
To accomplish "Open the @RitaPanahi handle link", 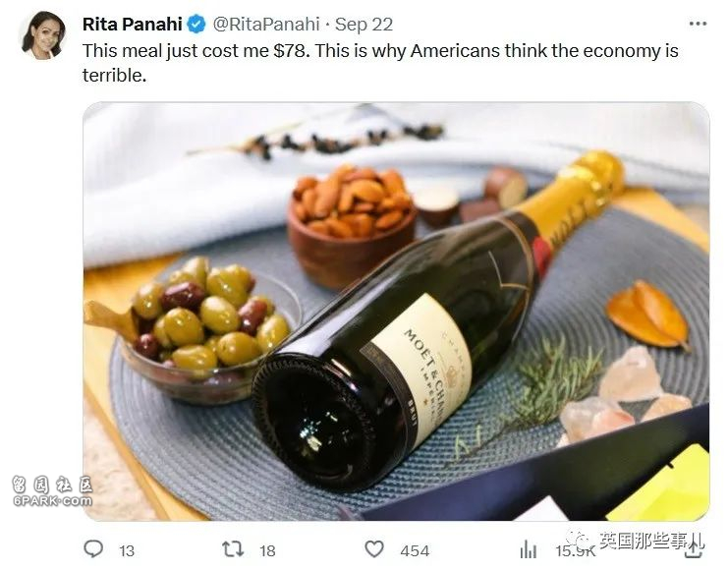I will pyautogui.click(x=263, y=25).
